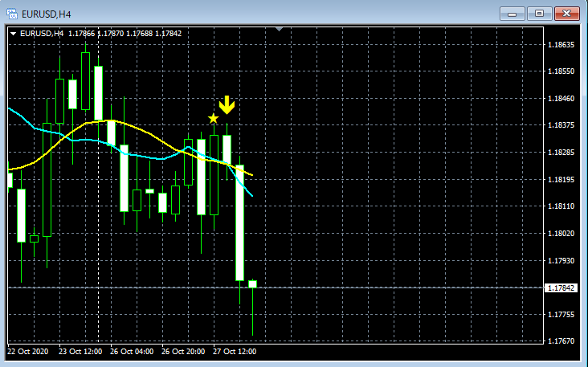
Task: Click the 1.18460 price scale label
Action: pos(561,99)
